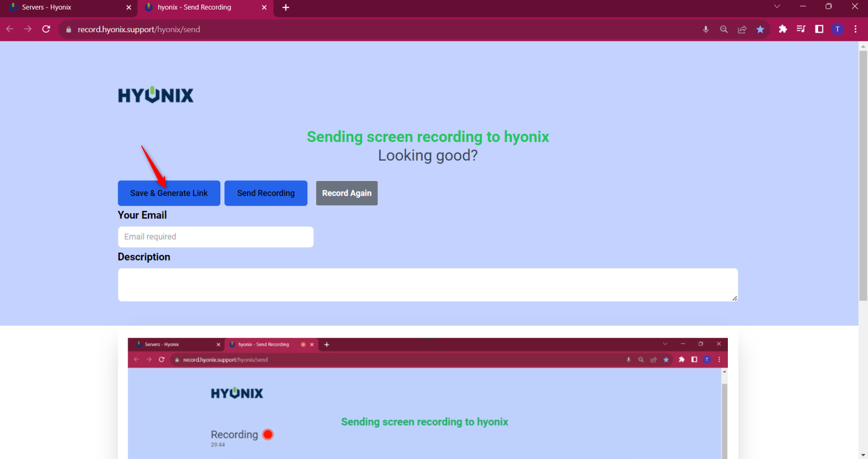The width and height of the screenshot is (868, 459).
Task: Click the HYONIX logo
Action: pyautogui.click(x=155, y=94)
